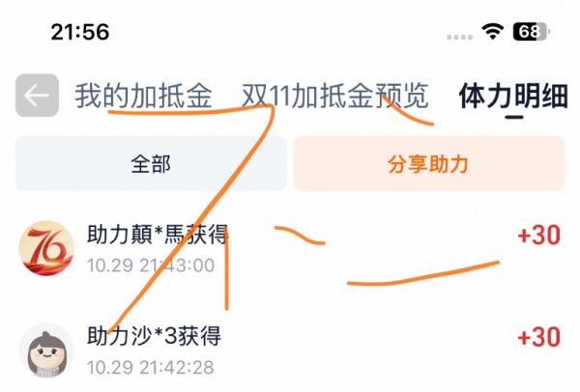
Task: Switch to 双11加抵金预览 tab
Action: coord(335,96)
